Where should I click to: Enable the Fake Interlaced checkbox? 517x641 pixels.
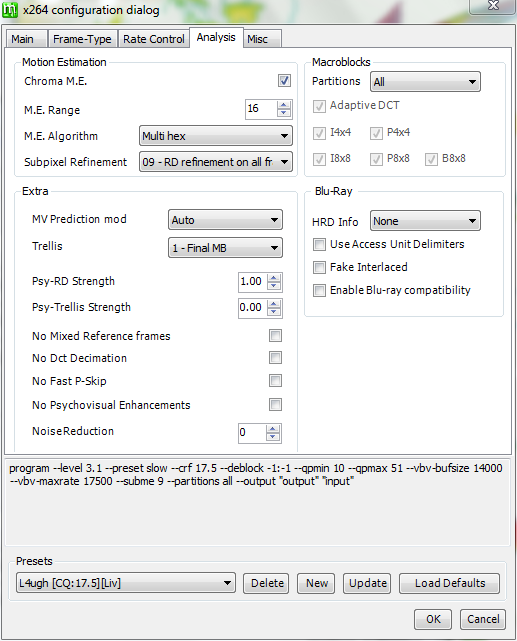[319, 267]
